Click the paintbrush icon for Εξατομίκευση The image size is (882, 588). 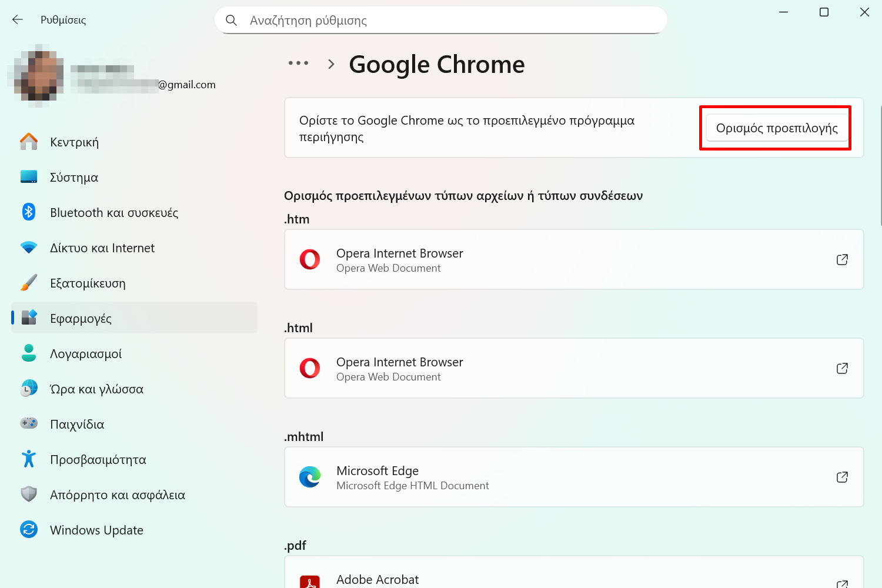[29, 283]
